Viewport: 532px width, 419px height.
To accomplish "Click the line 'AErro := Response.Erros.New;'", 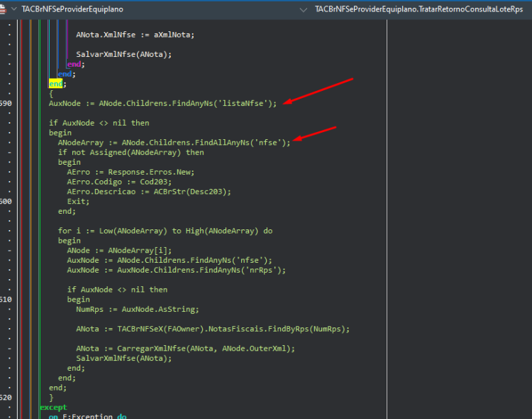I will 131,172.
